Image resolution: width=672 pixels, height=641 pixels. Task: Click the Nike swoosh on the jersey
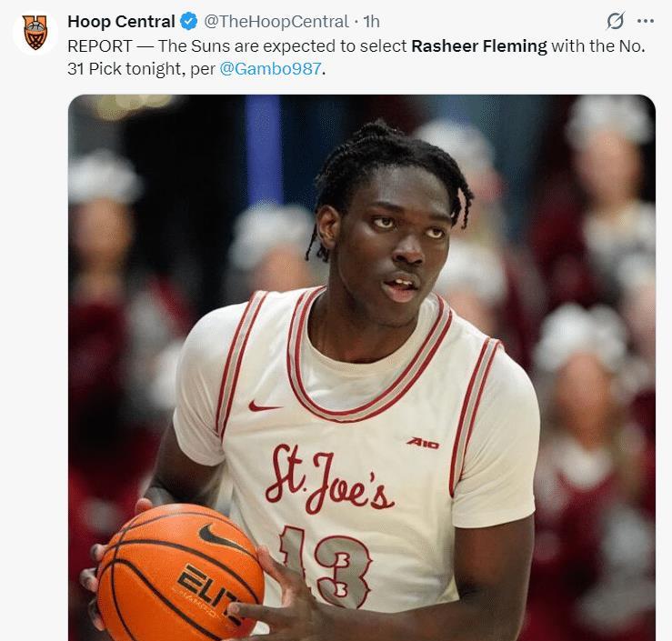pyautogui.click(x=265, y=406)
